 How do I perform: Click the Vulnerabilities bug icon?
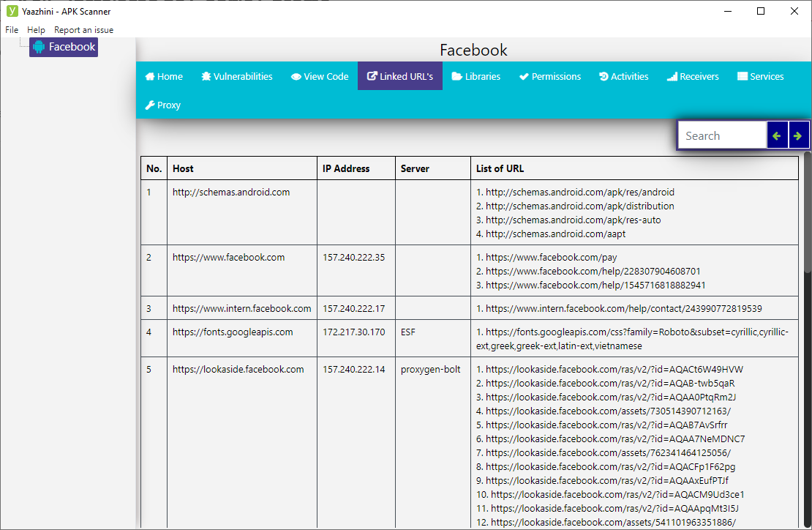coord(206,77)
